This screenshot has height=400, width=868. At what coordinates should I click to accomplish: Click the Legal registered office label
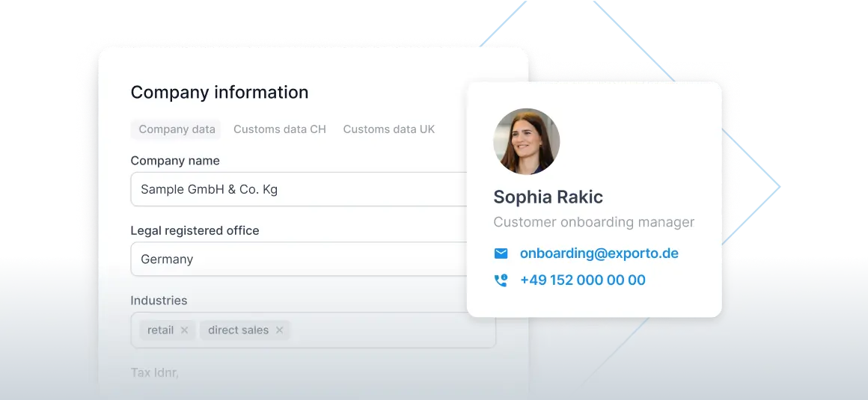[195, 231]
